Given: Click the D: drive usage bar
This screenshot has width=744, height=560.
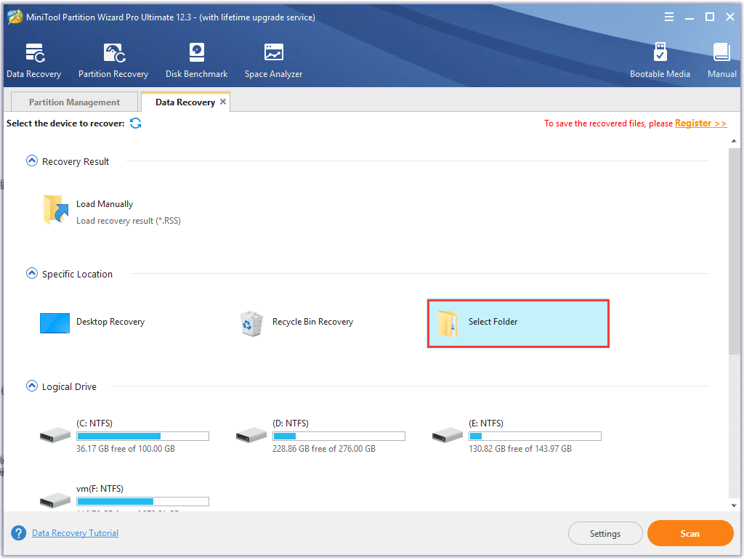Looking at the screenshot, I should [x=339, y=437].
